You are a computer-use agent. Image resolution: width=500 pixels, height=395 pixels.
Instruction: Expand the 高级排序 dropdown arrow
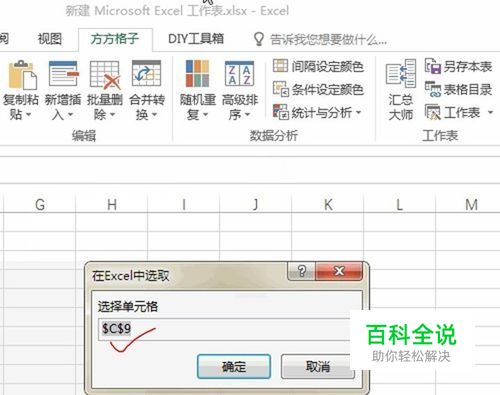pos(247,115)
